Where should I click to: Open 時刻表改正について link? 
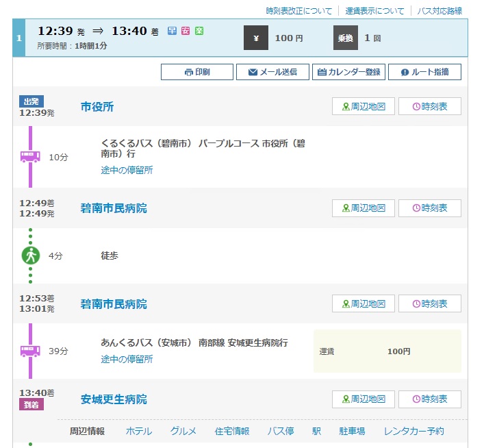point(298,11)
